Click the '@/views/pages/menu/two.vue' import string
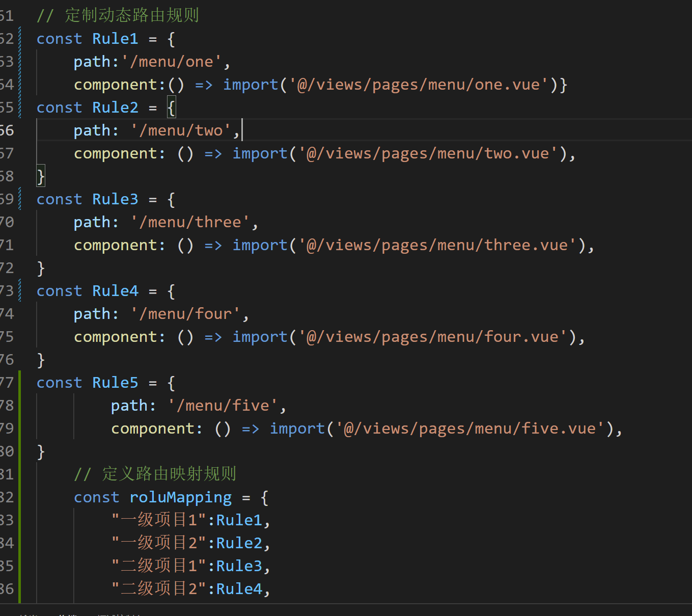The width and height of the screenshot is (692, 616). (x=428, y=153)
